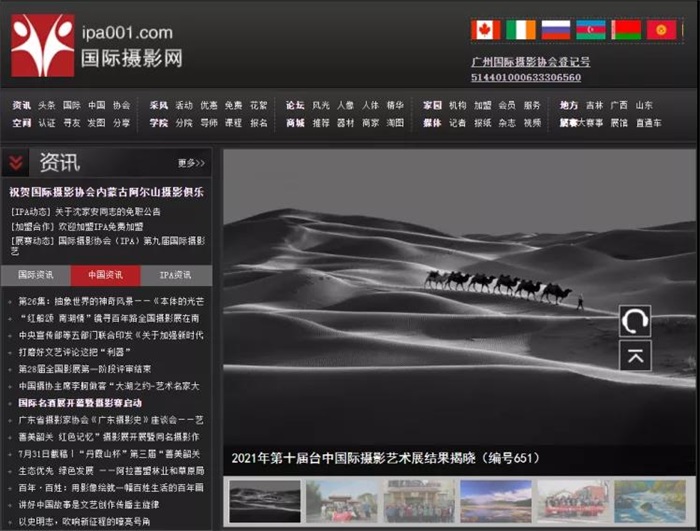Open the 地方 navigation menu item

(569, 105)
